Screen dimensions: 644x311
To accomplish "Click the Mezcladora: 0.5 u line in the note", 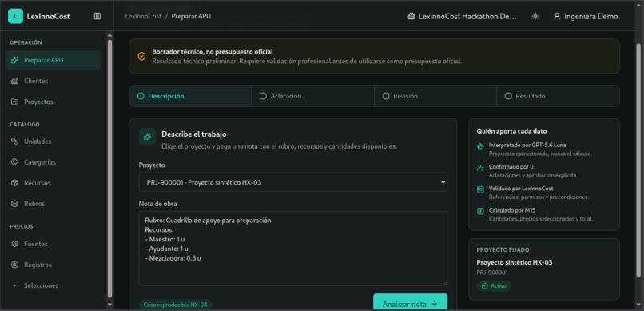I will (x=173, y=258).
